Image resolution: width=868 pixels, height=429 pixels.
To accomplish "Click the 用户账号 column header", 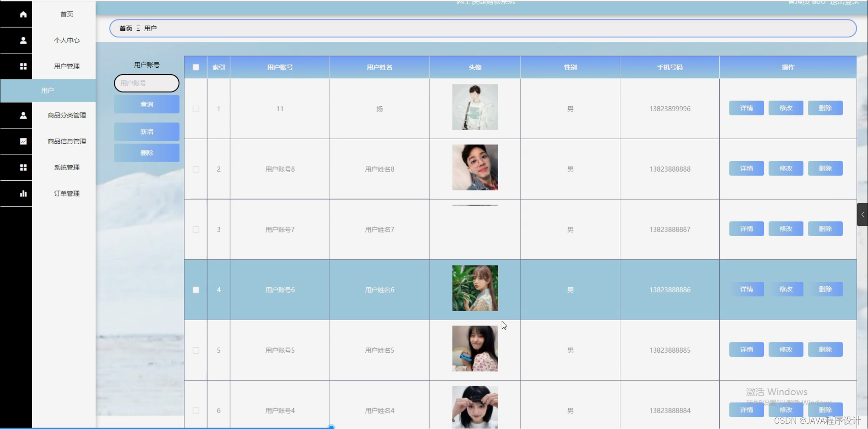I will click(x=280, y=67).
